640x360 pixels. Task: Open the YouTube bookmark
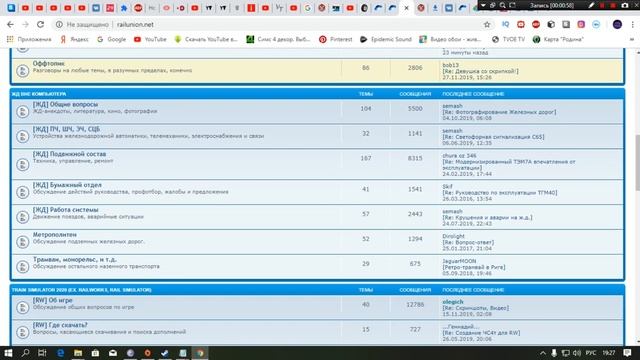tap(150, 39)
